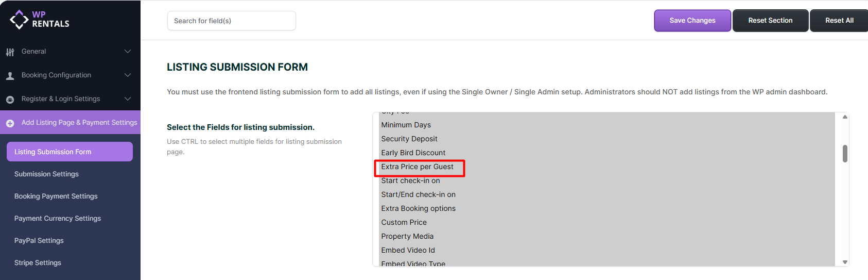
Task: Click the Save Changes button
Action: pos(692,21)
